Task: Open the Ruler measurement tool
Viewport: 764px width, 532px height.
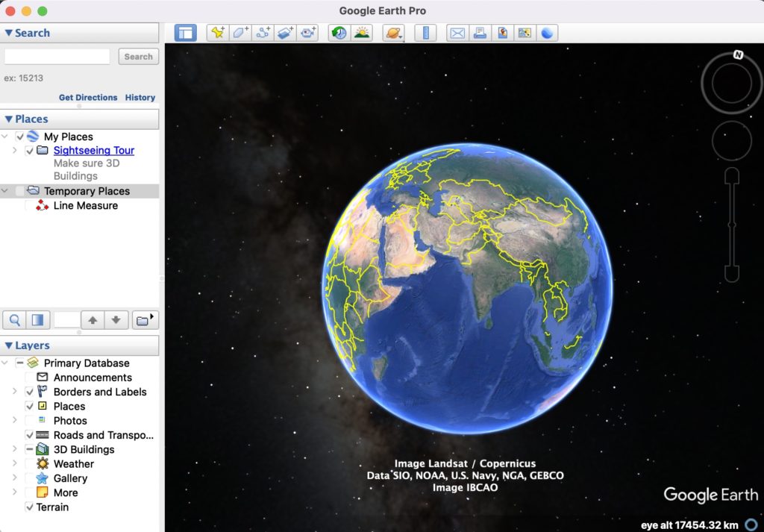Action: tap(425, 32)
